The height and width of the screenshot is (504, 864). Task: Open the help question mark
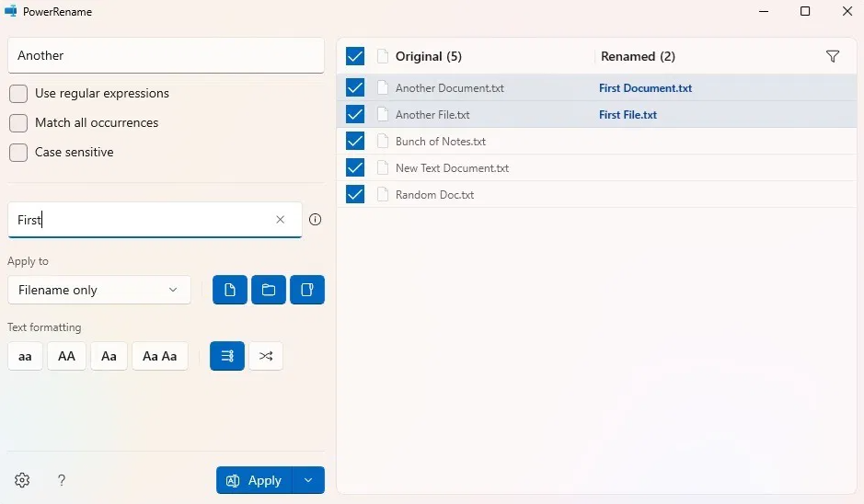point(61,480)
